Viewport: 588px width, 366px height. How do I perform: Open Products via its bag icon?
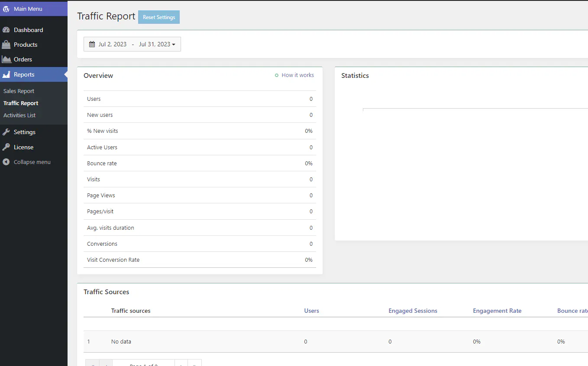[7, 44]
